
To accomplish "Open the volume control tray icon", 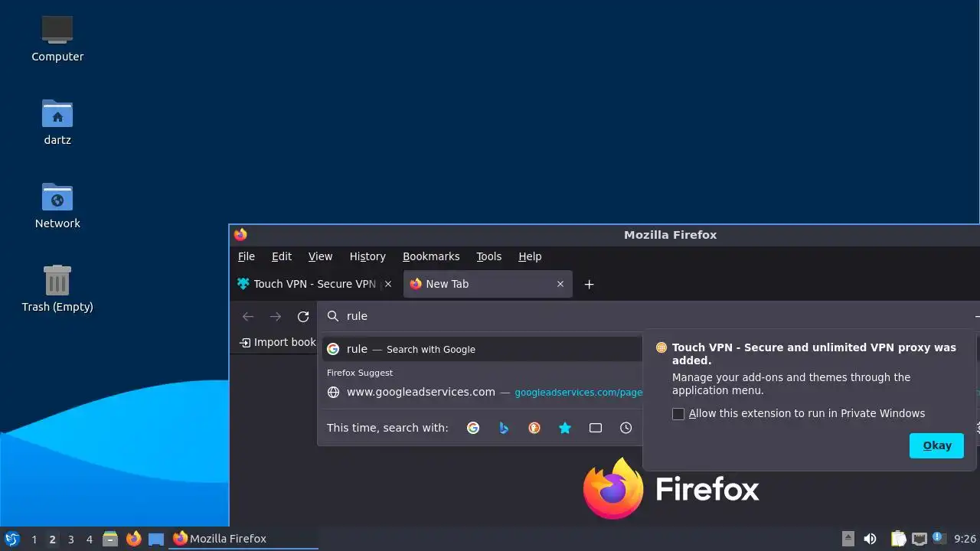I will point(870,539).
